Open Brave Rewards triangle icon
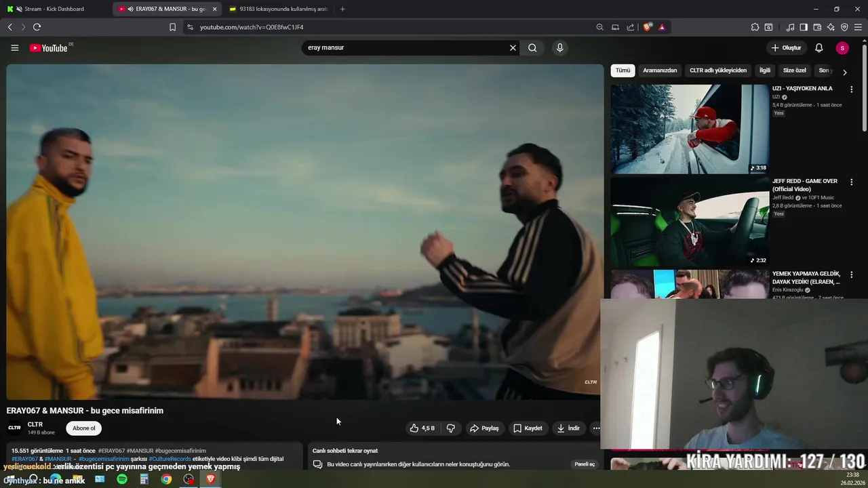Viewport: 868px width, 488px height. click(x=662, y=27)
